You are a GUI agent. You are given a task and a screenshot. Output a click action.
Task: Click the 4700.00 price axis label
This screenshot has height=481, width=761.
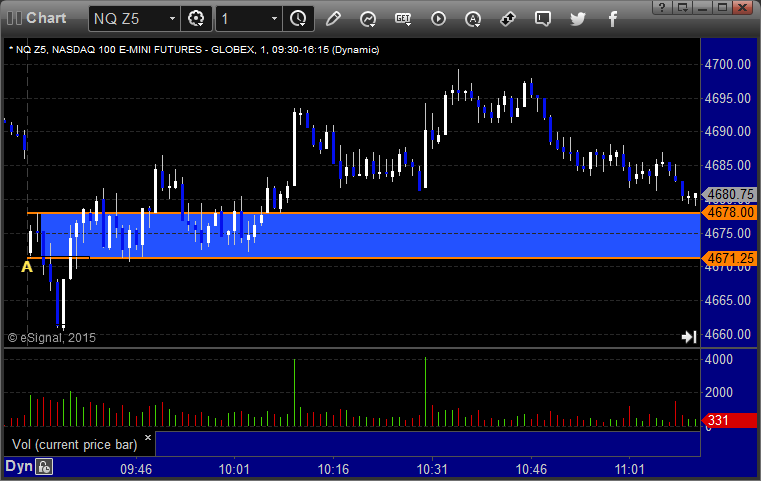(728, 65)
